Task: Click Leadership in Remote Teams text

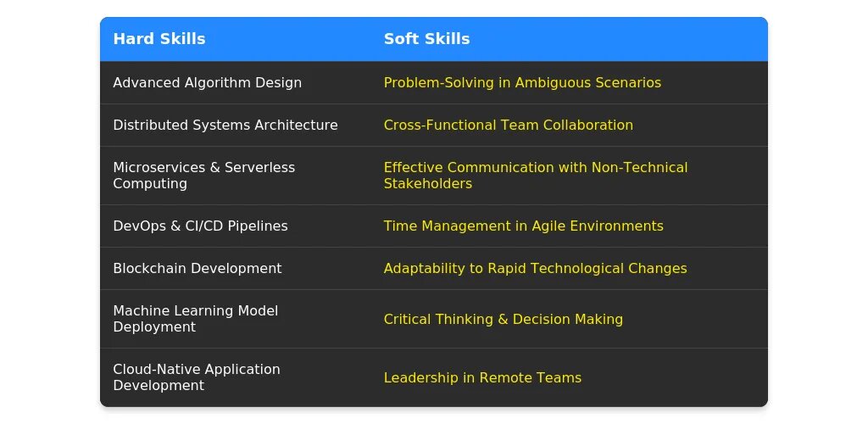Action: 482,378
